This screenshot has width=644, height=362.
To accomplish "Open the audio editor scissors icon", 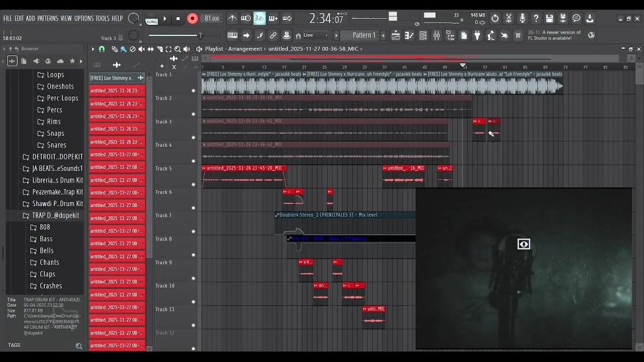I will [509, 19].
